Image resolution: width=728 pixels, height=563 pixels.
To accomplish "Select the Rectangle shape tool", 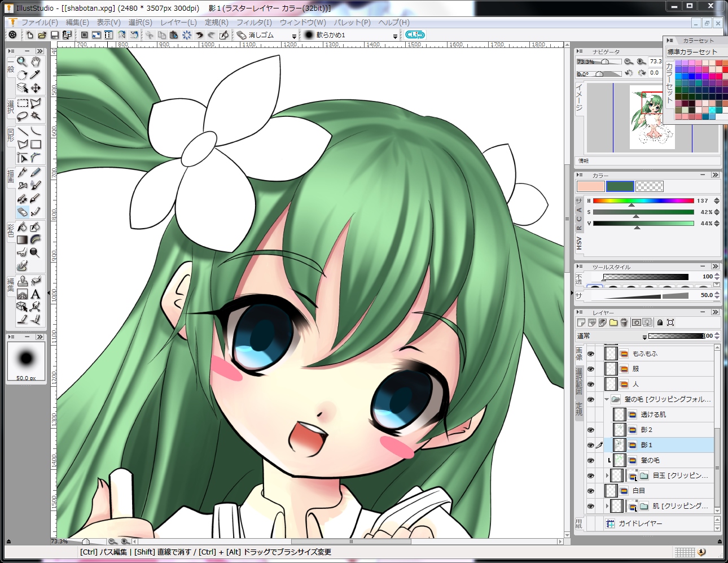I will pyautogui.click(x=36, y=145).
